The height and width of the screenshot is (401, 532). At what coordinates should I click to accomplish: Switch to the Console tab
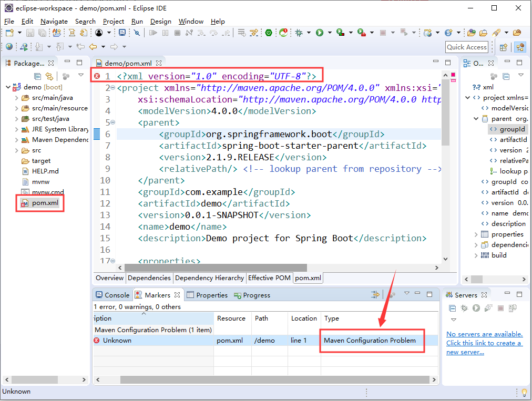[x=116, y=295]
